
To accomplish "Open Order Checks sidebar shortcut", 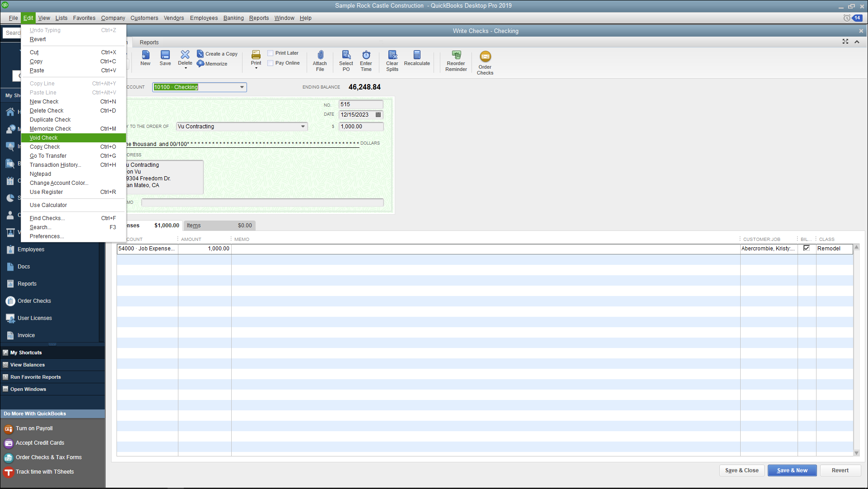I will (x=34, y=301).
